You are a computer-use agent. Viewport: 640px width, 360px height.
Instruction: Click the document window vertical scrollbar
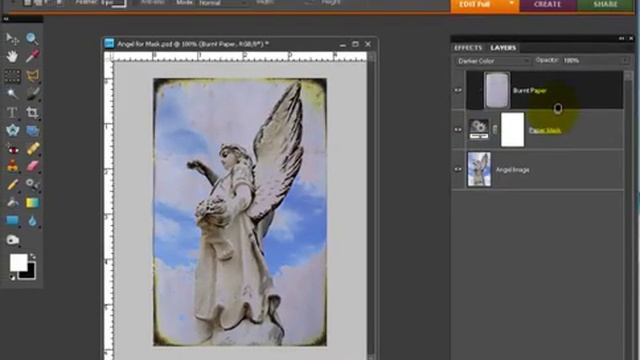(x=371, y=206)
